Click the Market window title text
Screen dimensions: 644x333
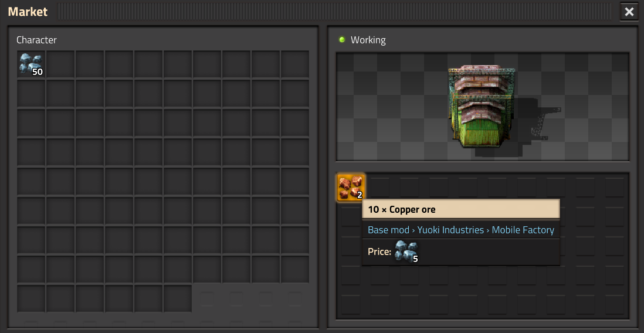28,12
